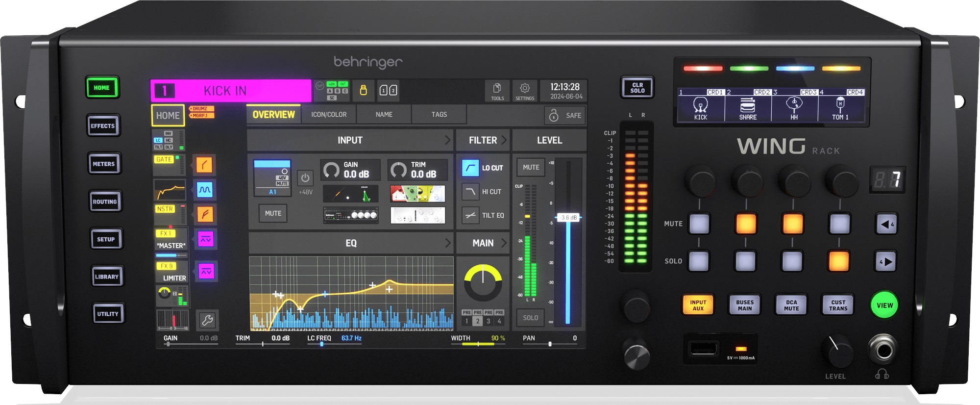Expand the MAIN section chevron
The width and height of the screenshot is (980, 405).
tap(503, 243)
